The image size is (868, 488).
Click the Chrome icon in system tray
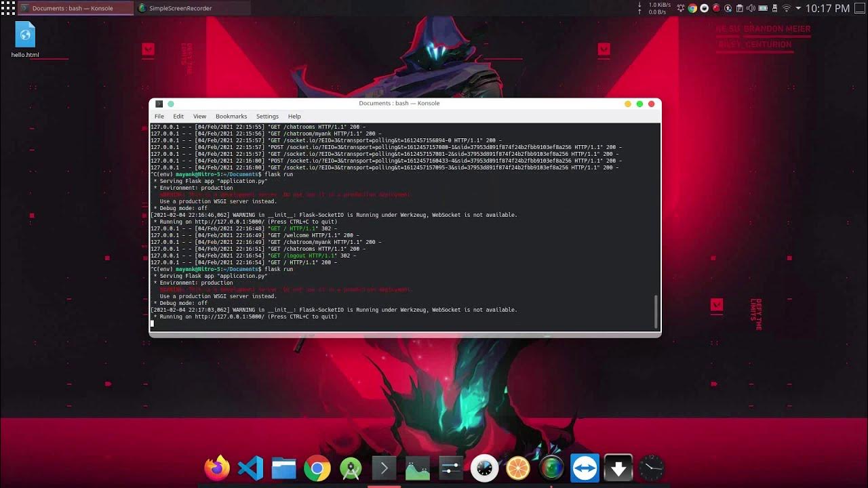[x=692, y=8]
